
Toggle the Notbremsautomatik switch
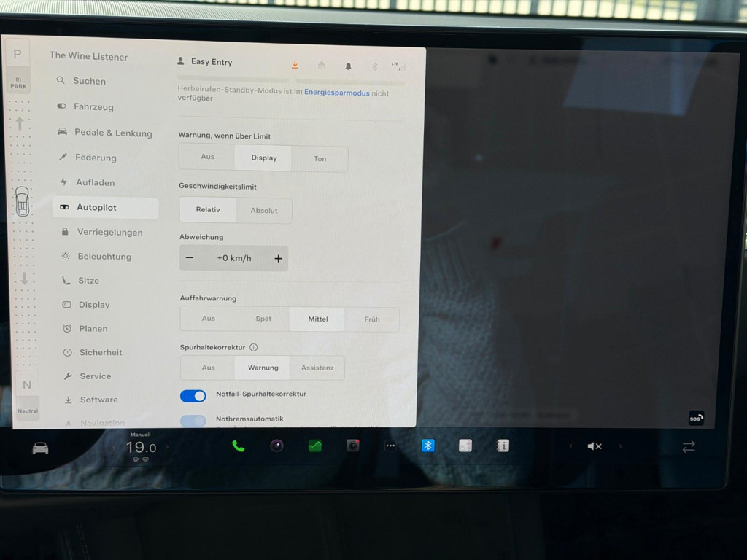[193, 421]
